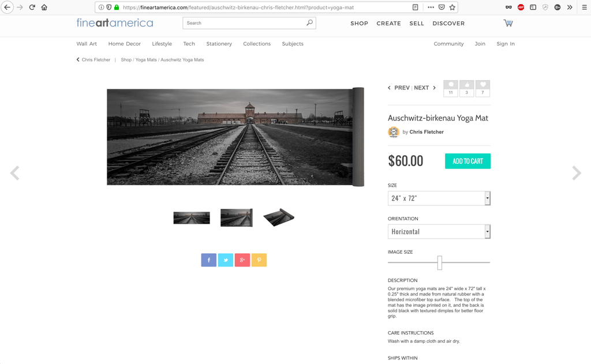
Task: Show site info via the lock icon
Action: pyautogui.click(x=117, y=7)
